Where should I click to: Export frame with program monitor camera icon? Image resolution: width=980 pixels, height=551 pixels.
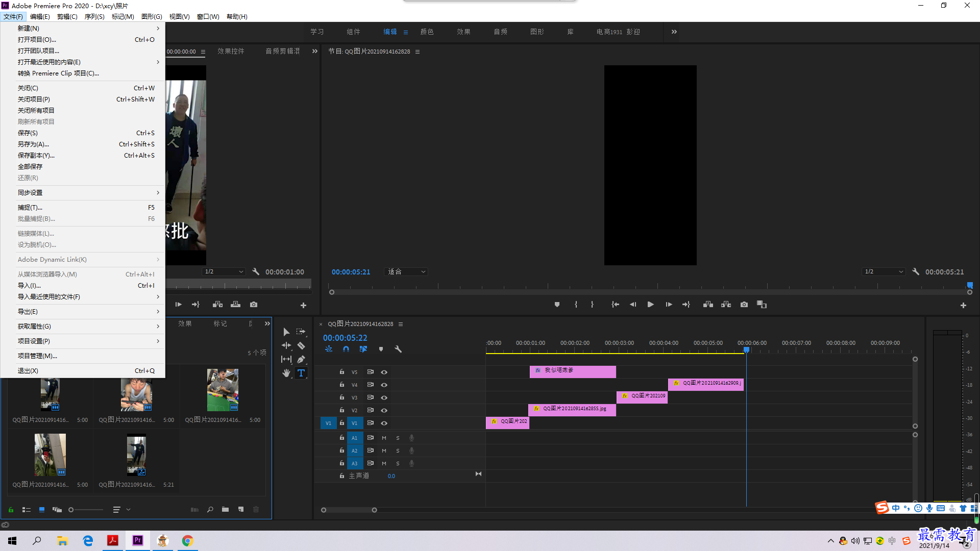point(744,305)
